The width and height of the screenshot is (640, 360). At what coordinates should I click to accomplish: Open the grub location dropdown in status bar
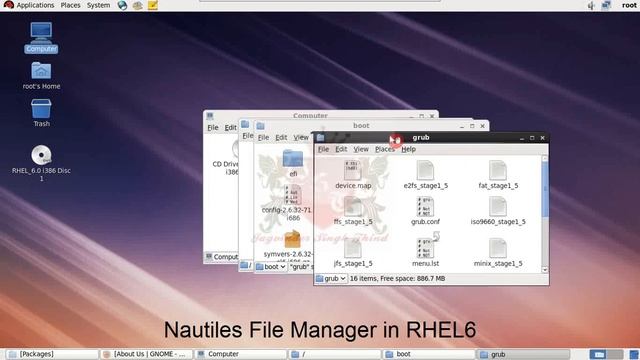click(331, 278)
